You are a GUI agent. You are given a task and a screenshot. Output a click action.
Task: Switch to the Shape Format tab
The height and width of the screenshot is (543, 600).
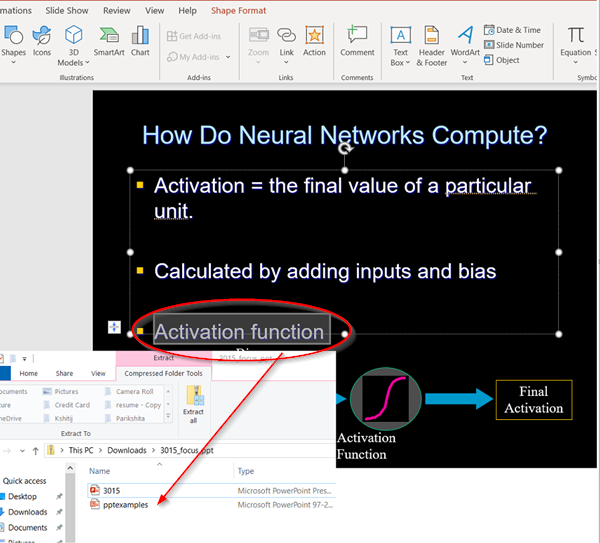pyautogui.click(x=238, y=11)
